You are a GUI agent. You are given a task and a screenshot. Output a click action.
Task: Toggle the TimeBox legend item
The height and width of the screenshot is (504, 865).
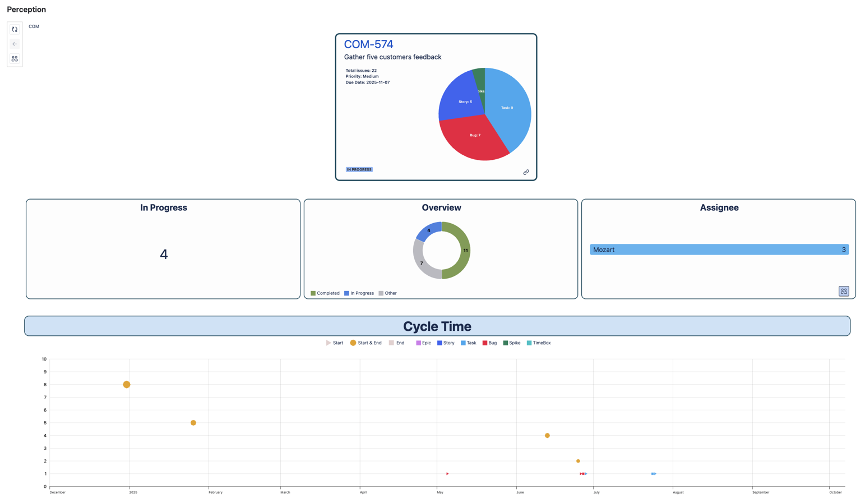539,343
